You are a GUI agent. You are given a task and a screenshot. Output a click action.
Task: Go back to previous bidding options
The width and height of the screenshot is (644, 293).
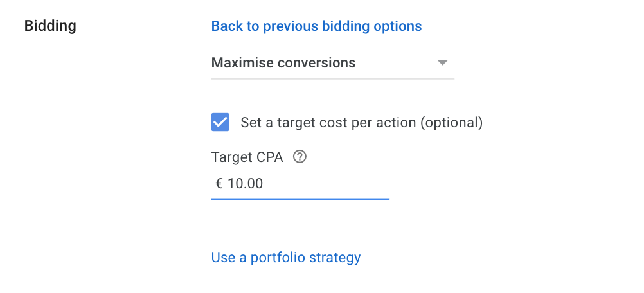coord(316,26)
